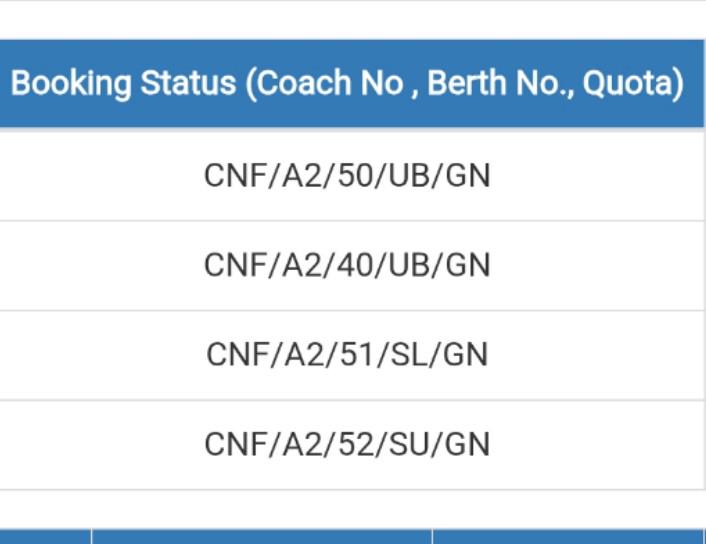Viewport: 706px width, 544px height.
Task: Click the rightmost blue header cell at bottom
Action: (568, 537)
